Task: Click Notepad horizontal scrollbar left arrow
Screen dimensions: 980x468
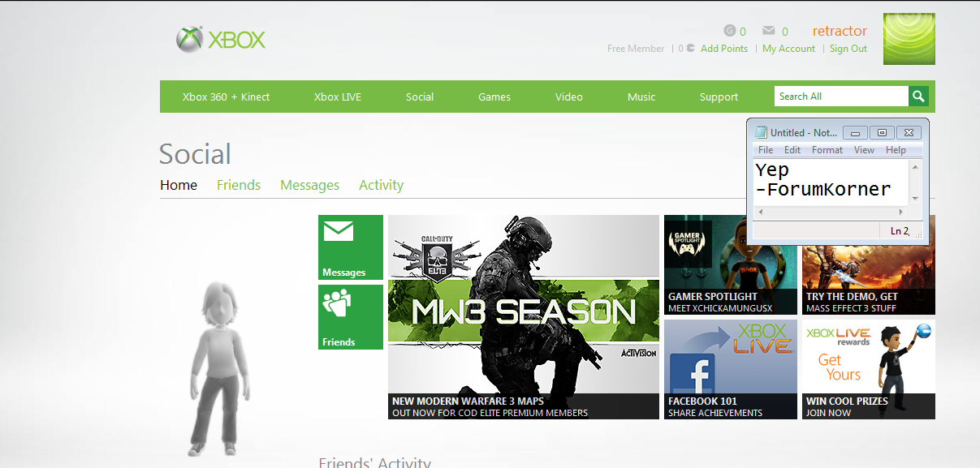Action: click(x=761, y=212)
